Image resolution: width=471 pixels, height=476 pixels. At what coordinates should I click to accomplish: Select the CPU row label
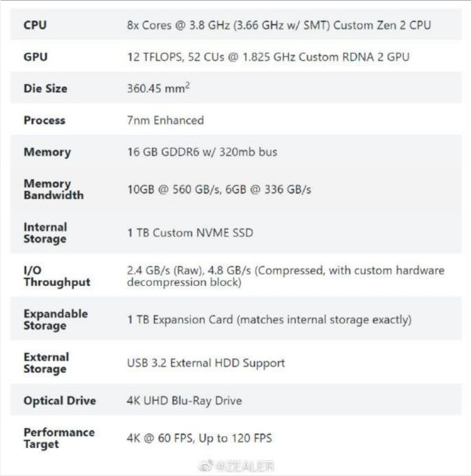35,24
